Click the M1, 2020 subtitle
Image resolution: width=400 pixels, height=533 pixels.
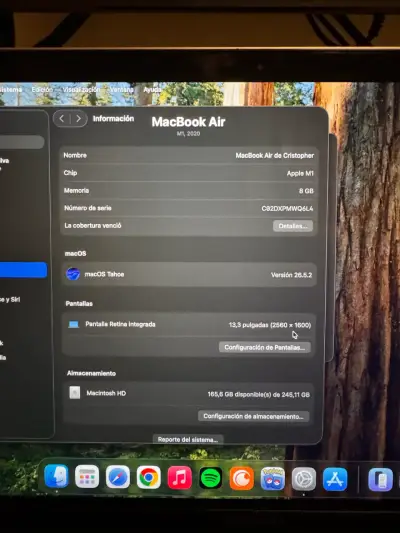tap(188, 134)
